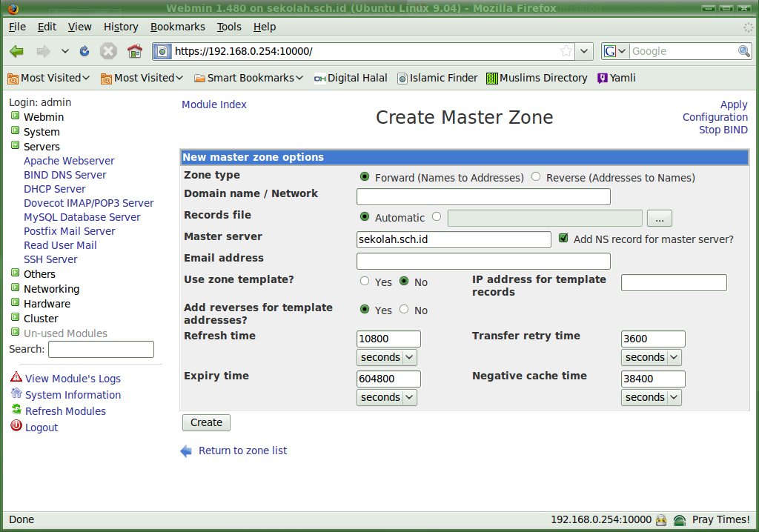Image resolution: width=759 pixels, height=532 pixels.
Task: Select the Reverse (Addresses to Names) radio button
Action: tap(536, 177)
